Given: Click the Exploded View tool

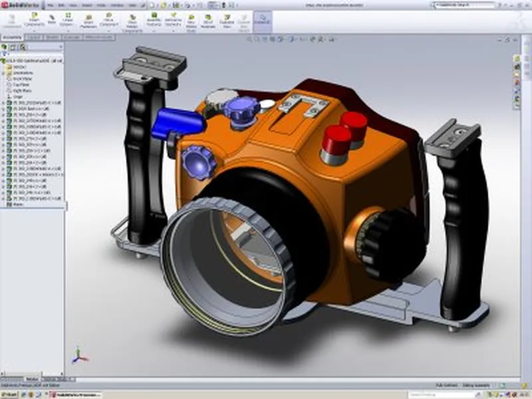Looking at the screenshot, I should coord(227,19).
